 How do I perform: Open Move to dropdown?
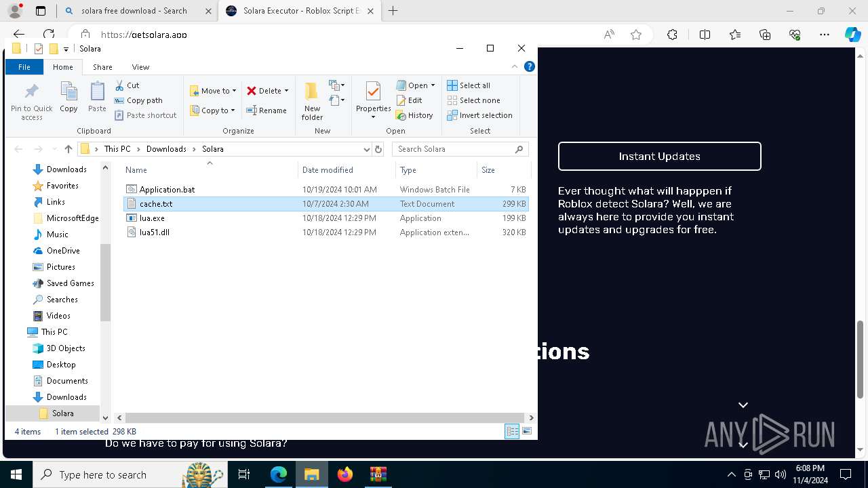coord(213,91)
